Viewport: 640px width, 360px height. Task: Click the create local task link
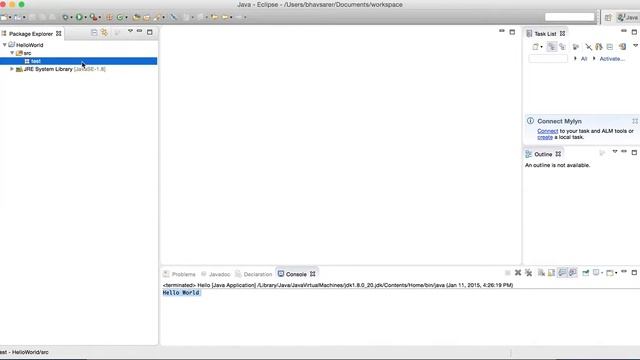pos(544,137)
